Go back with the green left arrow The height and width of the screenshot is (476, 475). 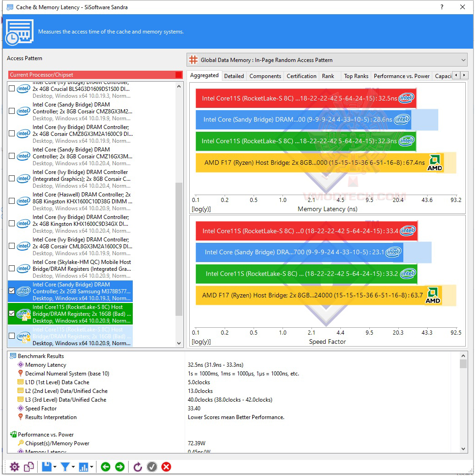click(106, 466)
